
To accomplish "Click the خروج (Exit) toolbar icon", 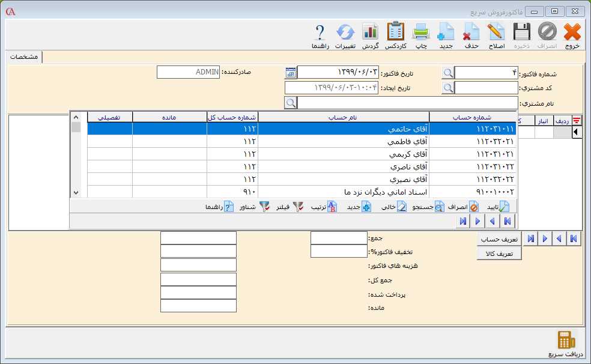I will pos(572,35).
